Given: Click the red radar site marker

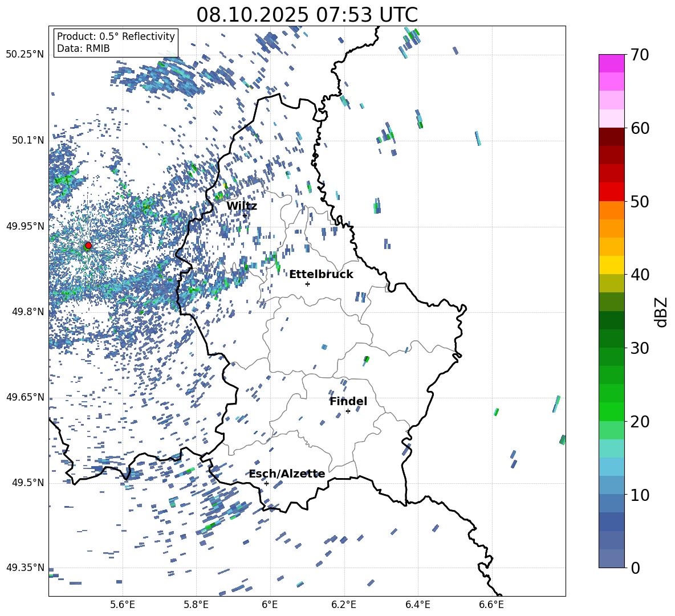Looking at the screenshot, I should click(88, 246).
